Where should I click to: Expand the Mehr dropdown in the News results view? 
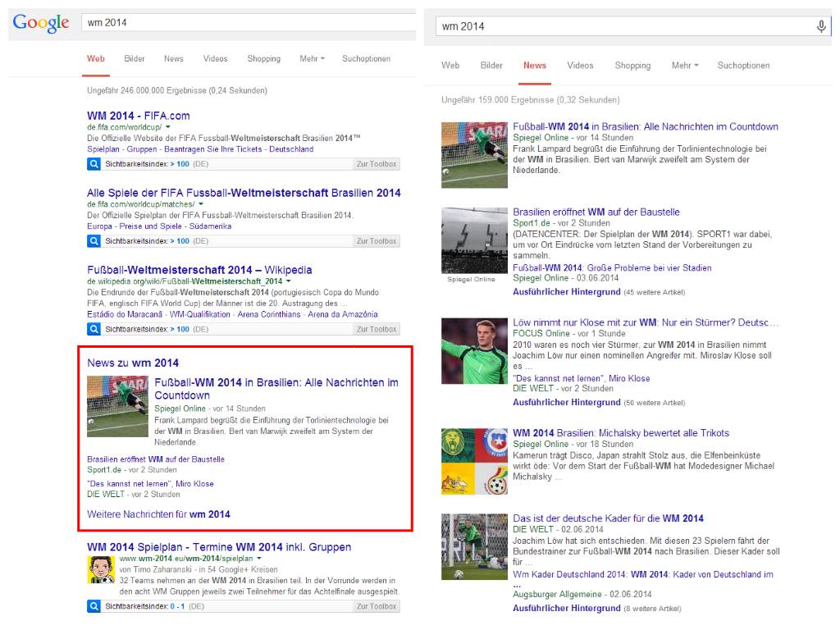685,66
